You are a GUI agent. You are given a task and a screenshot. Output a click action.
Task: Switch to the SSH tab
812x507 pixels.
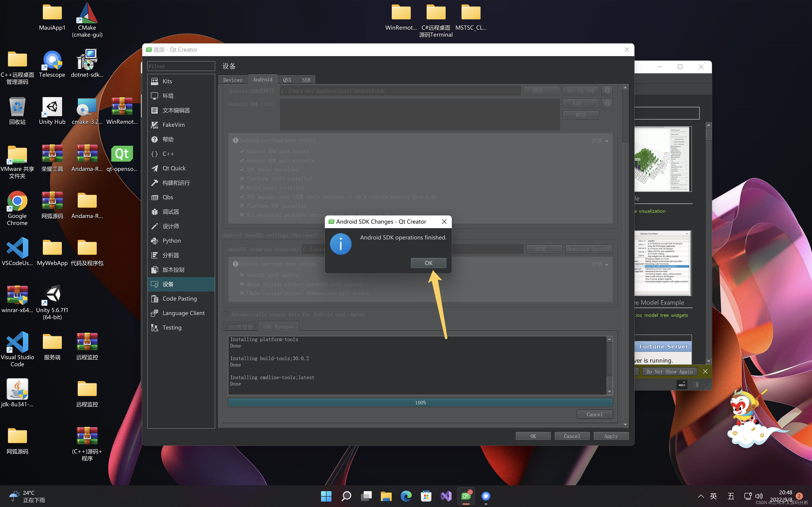tap(306, 80)
